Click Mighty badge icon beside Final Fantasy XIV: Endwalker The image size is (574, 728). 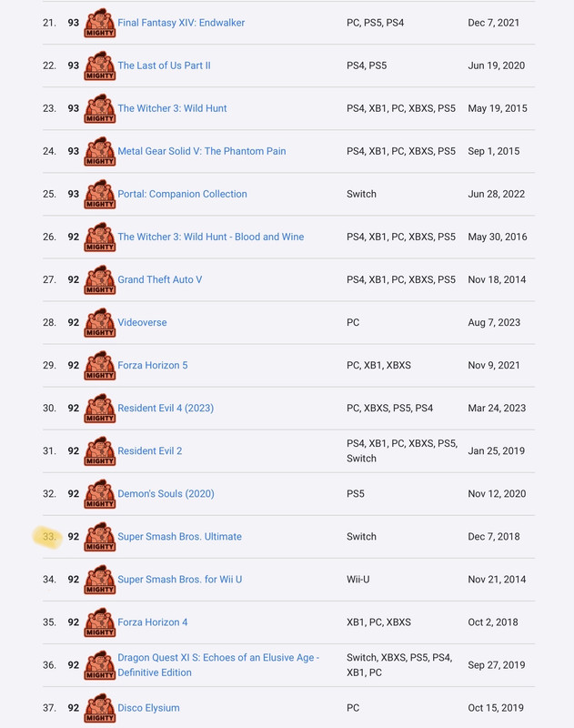tap(100, 23)
